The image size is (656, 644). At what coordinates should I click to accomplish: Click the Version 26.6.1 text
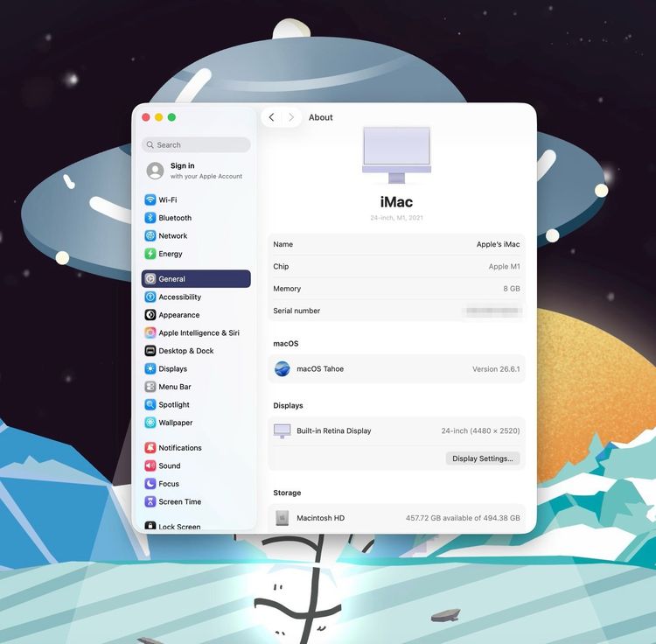pos(496,369)
